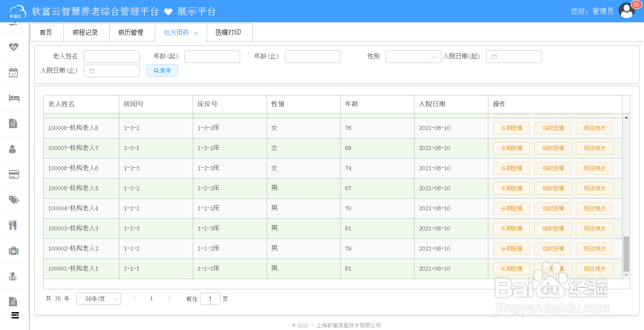644x330 pixels.
Task: Open 长期医嘱 for 机构老人8
Action: pos(511,128)
